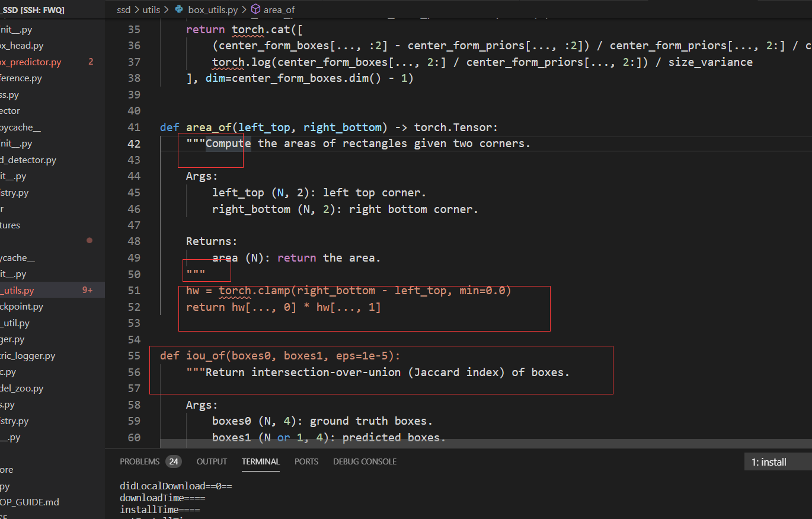Select OP_GUIDE.md in the sidebar
Screen dimensions: 812x519
click(30, 502)
